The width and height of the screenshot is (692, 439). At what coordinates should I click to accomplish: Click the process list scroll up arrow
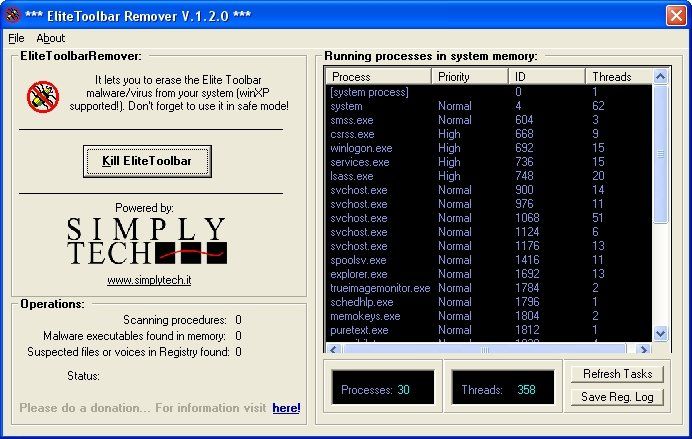click(x=660, y=77)
